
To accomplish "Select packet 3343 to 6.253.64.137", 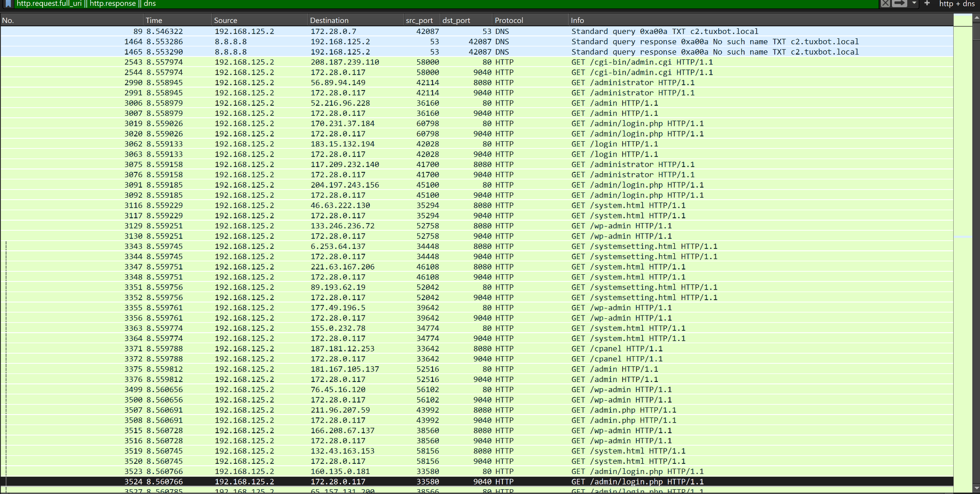I will point(477,246).
